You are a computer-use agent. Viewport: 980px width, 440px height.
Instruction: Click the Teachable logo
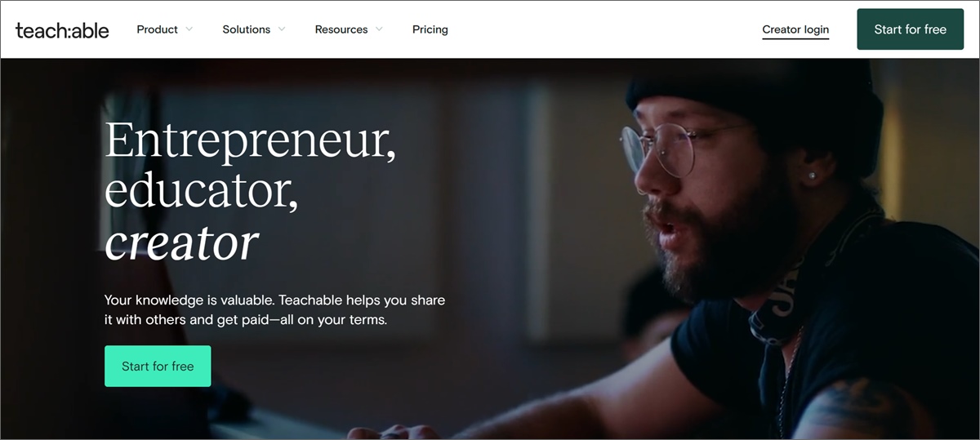[62, 29]
